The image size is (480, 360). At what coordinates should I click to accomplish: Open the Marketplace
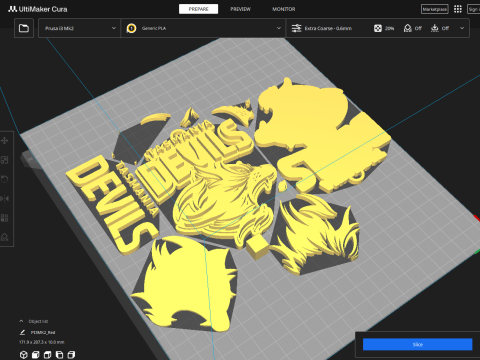pos(435,9)
